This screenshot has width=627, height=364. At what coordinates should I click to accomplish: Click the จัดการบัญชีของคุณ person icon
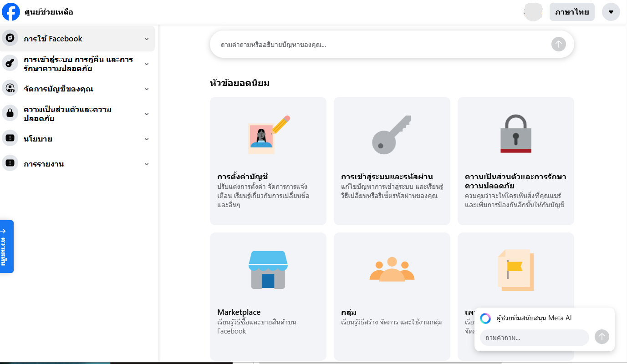click(10, 88)
